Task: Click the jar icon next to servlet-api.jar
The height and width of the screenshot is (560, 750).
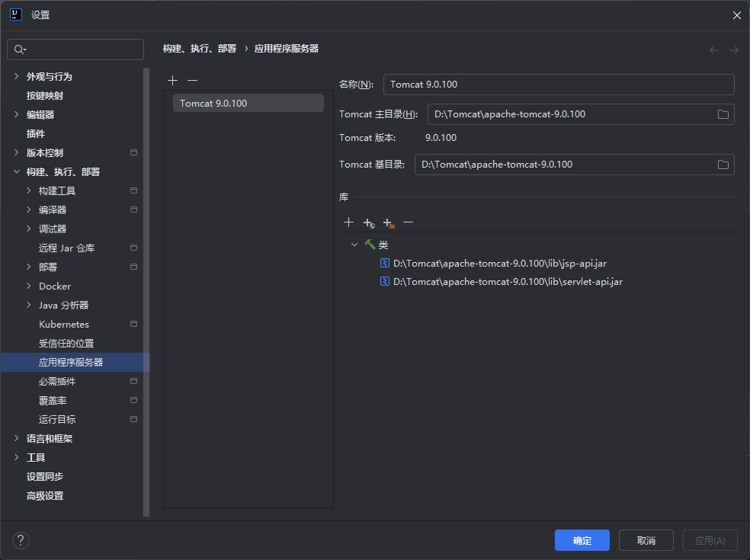Action: click(x=385, y=281)
